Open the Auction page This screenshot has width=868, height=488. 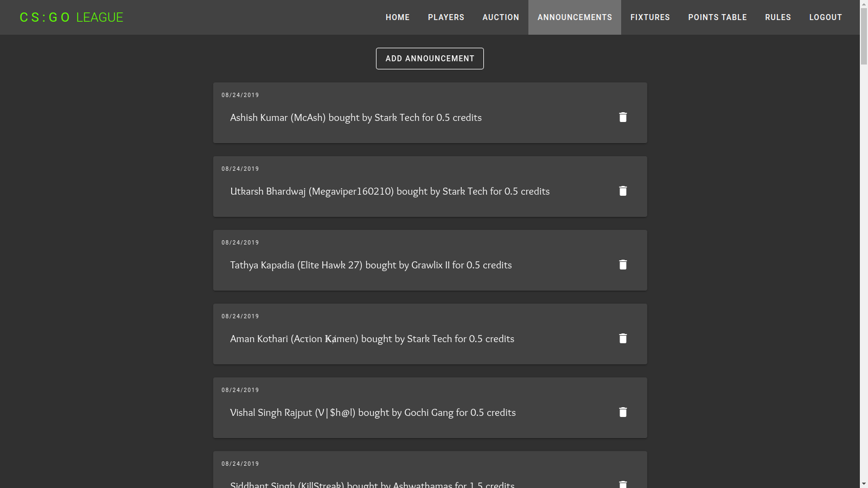[x=501, y=17]
